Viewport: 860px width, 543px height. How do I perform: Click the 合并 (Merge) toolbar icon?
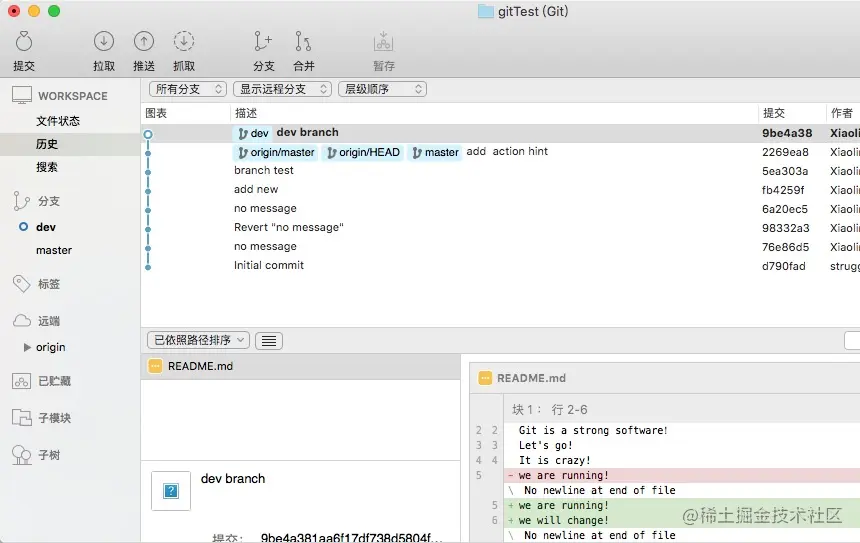coord(303,41)
